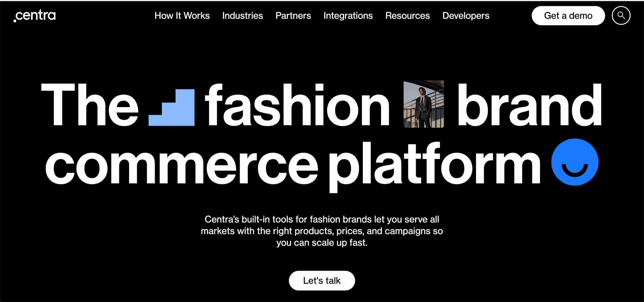This screenshot has width=644, height=302.
Task: Click the "Centra's built-in tools" description paragraph
Action: (322, 231)
